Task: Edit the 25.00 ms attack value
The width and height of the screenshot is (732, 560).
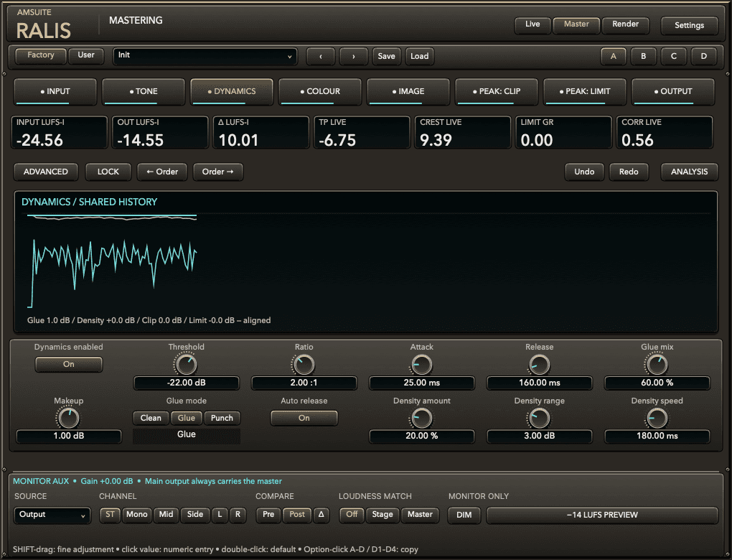Action: (421, 383)
